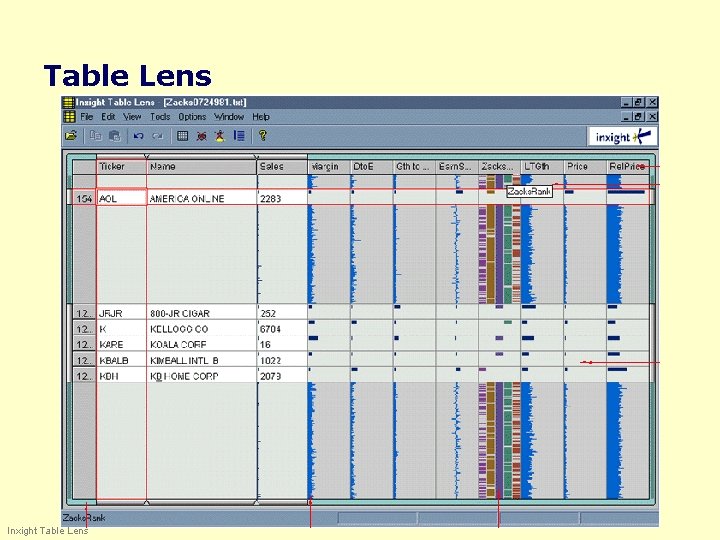Screen dimensions: 720x540
Task: Click the Copy toolbar icon
Action: point(96,136)
